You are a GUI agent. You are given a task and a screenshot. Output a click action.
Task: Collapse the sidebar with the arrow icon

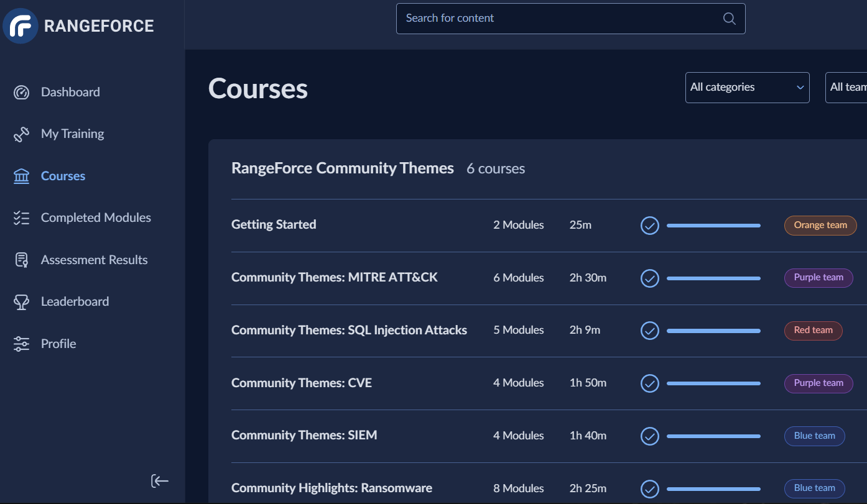pyautogui.click(x=160, y=481)
